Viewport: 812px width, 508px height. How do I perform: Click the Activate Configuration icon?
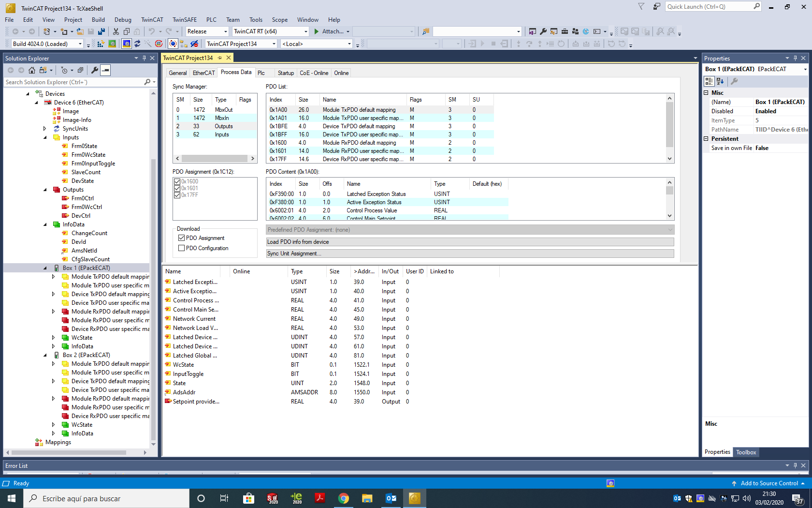101,44
